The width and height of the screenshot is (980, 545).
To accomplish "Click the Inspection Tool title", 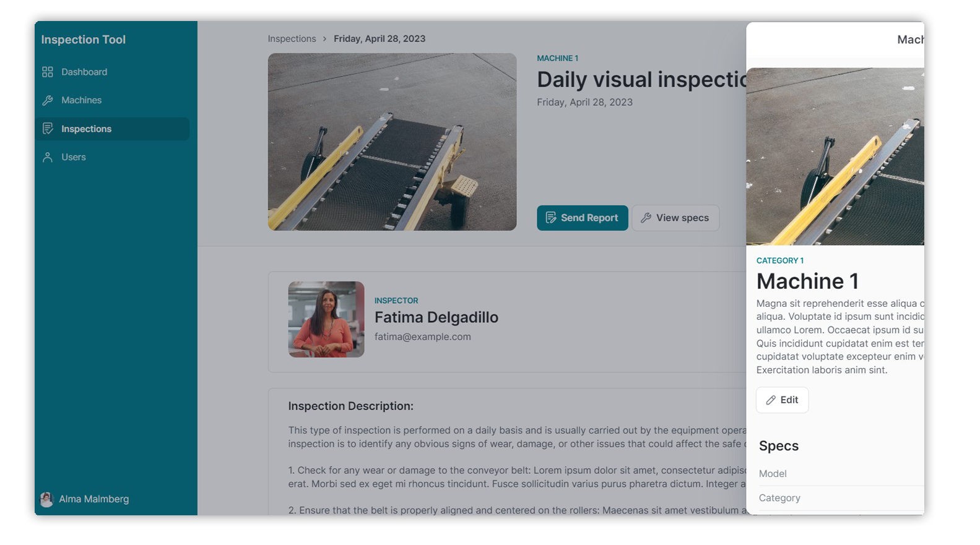I will pyautogui.click(x=83, y=40).
